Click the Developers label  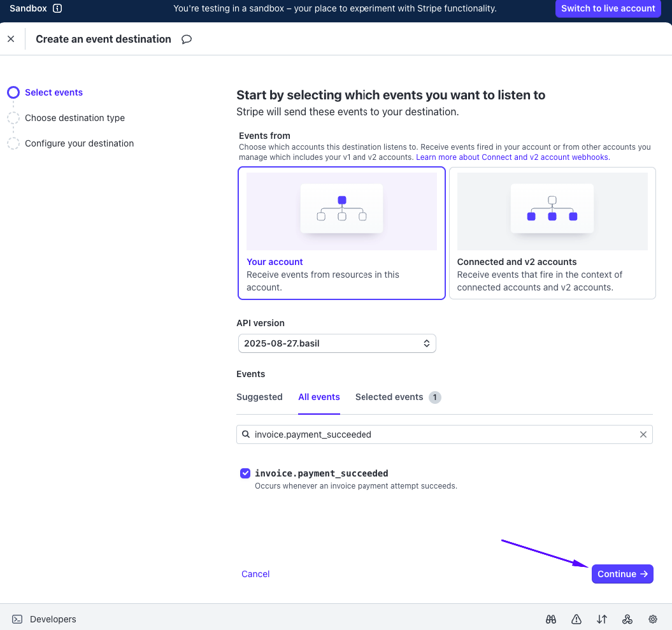(x=53, y=619)
